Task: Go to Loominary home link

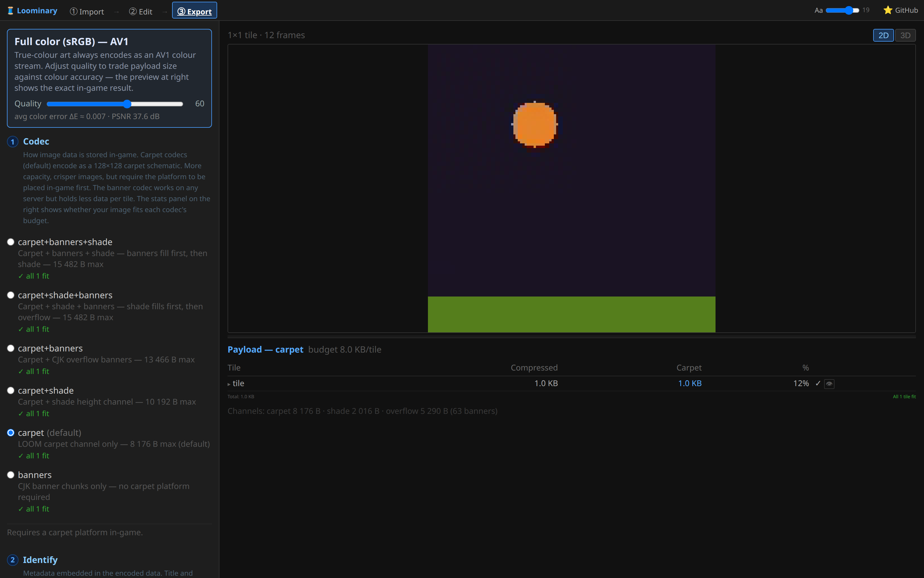Action: [x=32, y=11]
